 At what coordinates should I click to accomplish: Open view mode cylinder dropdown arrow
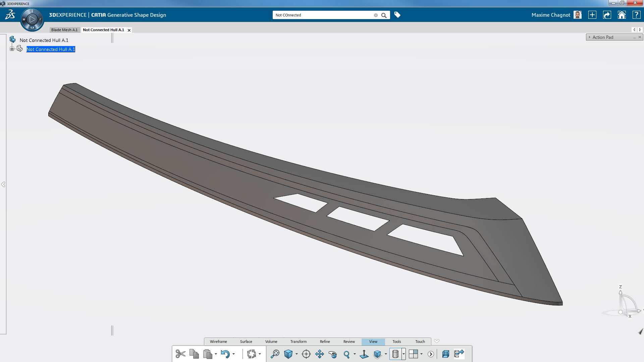click(x=404, y=354)
